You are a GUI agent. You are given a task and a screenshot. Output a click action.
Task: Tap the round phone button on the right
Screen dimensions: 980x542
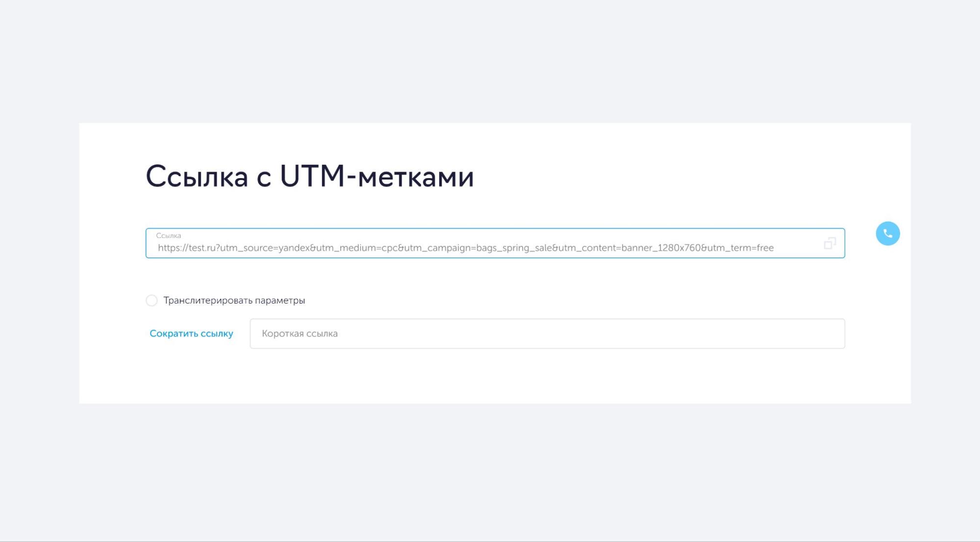click(x=888, y=233)
